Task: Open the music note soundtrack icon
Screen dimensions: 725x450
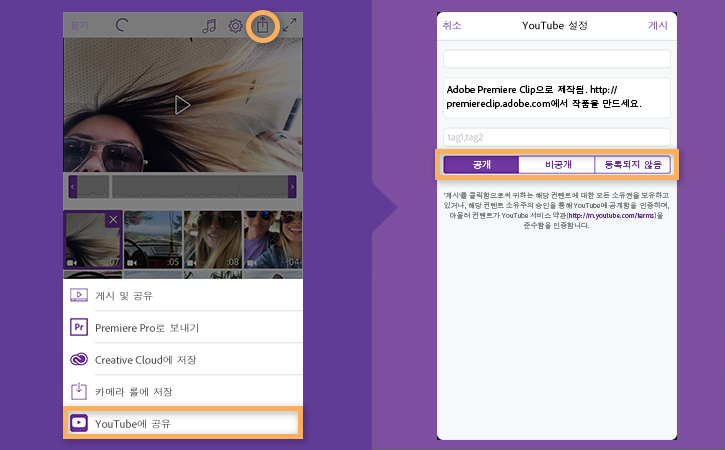Action: coord(209,25)
